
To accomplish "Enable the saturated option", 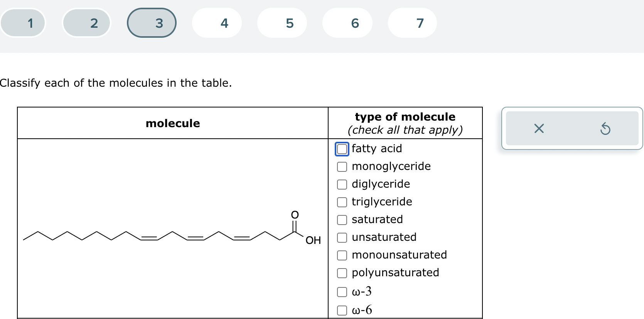I will [x=342, y=220].
